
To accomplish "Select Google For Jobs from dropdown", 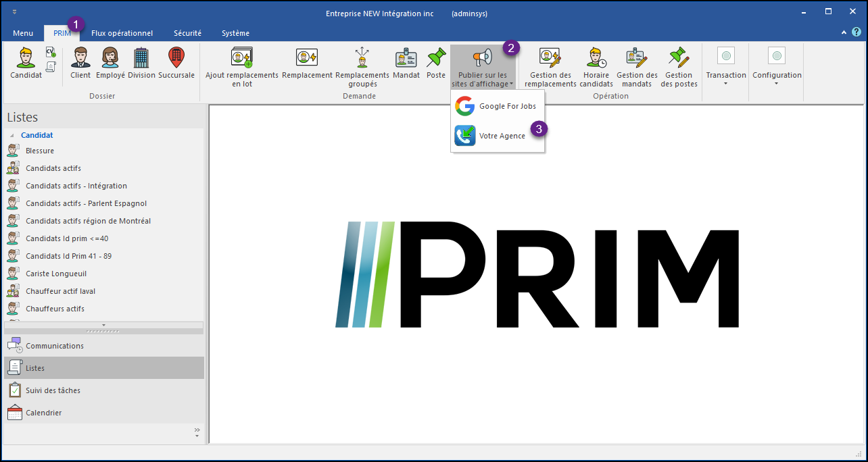I will [x=497, y=107].
